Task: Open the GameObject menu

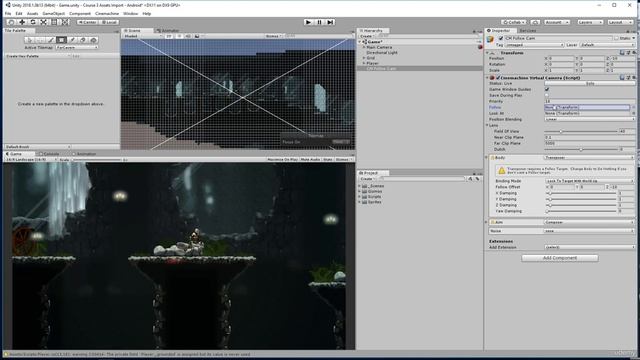Action: (x=53, y=13)
